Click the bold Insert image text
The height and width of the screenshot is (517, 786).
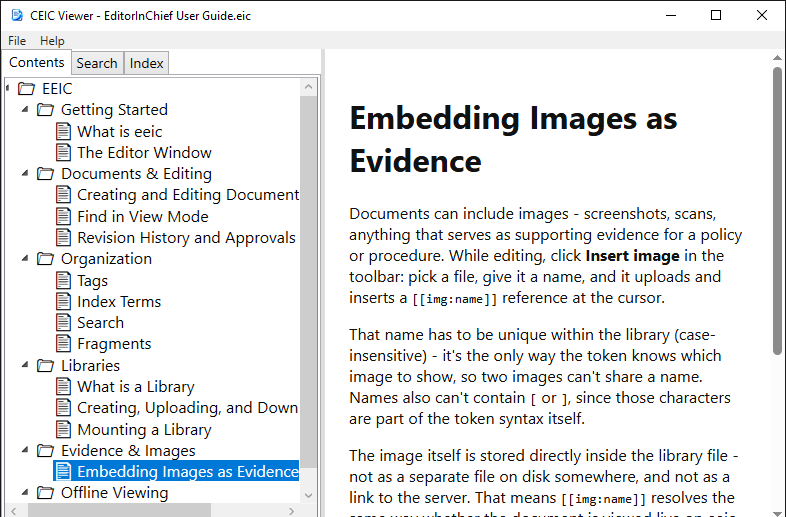(632, 256)
